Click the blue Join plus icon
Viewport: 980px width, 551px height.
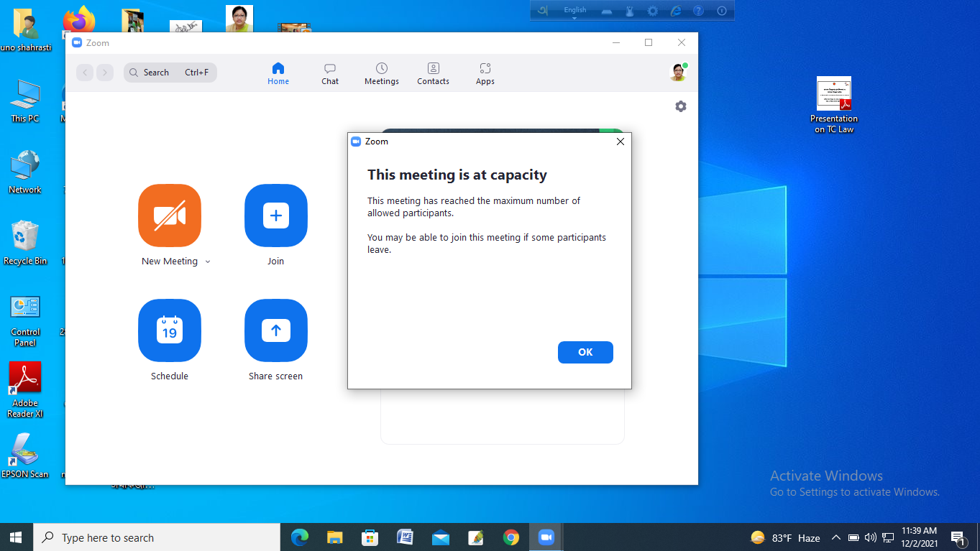click(x=276, y=216)
